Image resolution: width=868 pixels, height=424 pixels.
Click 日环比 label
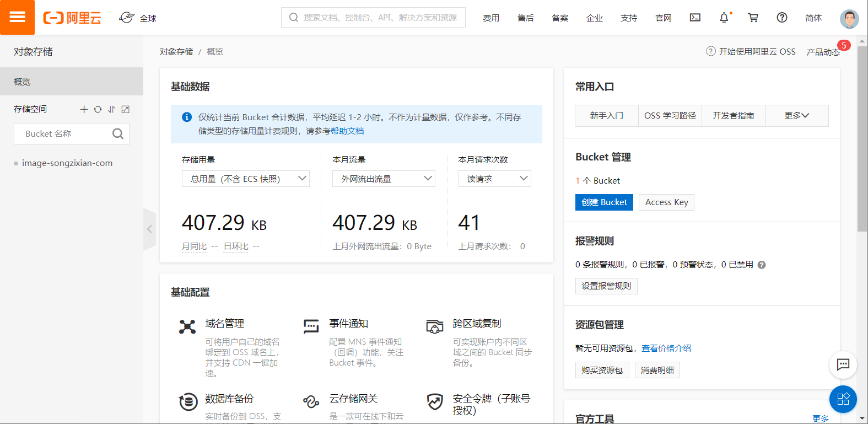coord(236,246)
